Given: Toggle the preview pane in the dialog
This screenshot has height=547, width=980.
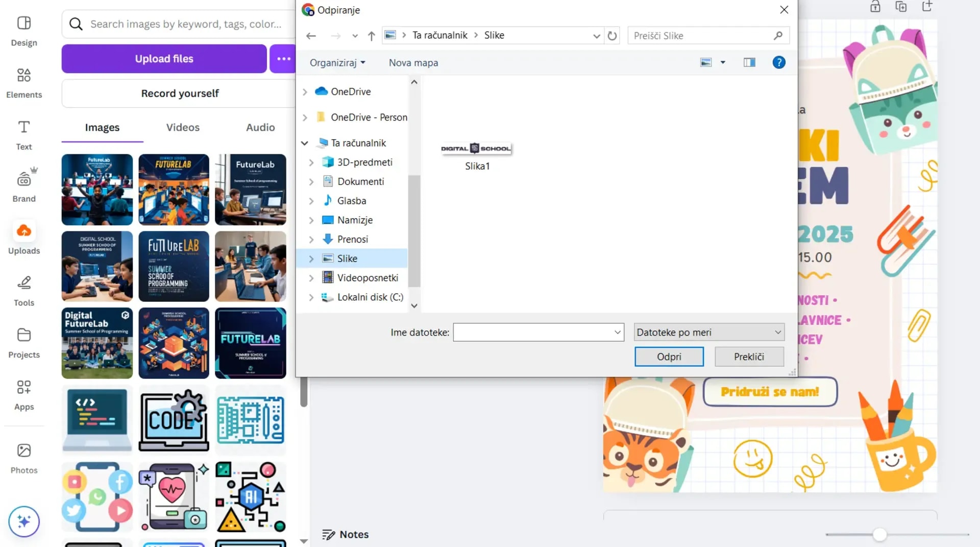Looking at the screenshot, I should pos(749,62).
